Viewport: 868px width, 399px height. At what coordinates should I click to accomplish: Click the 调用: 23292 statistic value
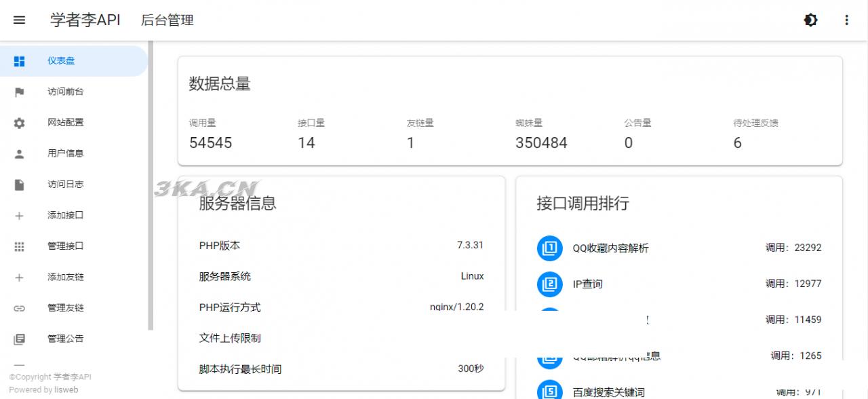click(x=794, y=248)
